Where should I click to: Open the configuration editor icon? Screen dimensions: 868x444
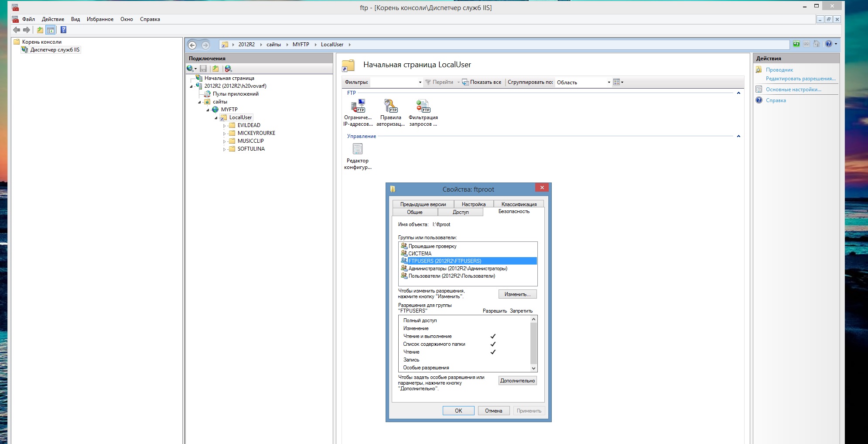358,149
